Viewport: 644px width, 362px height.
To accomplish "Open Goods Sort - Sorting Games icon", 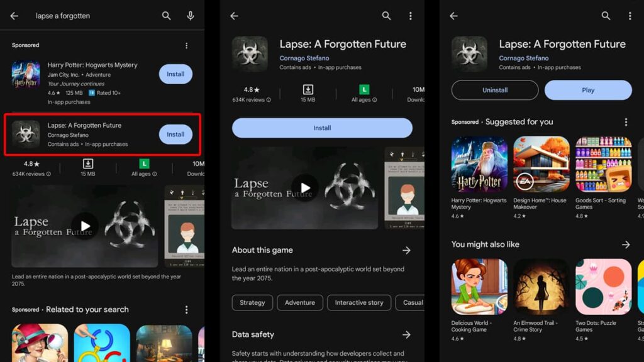I will (603, 164).
